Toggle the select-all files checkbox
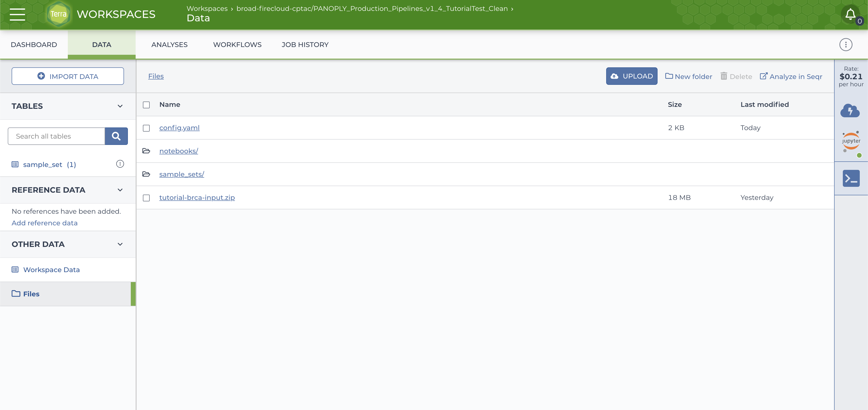The width and height of the screenshot is (868, 410). (x=146, y=105)
